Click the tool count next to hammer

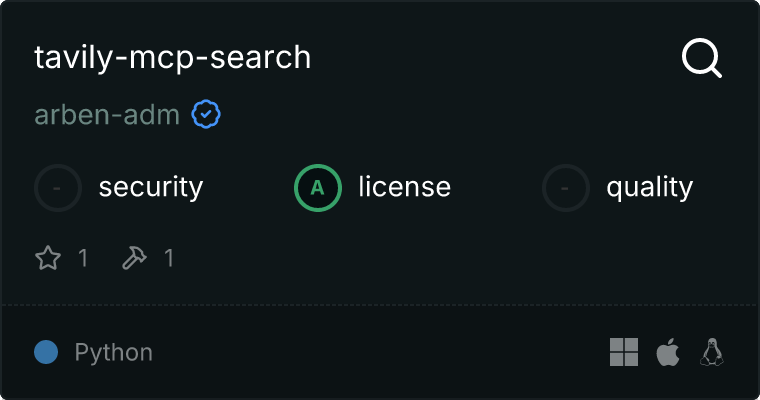tap(169, 258)
